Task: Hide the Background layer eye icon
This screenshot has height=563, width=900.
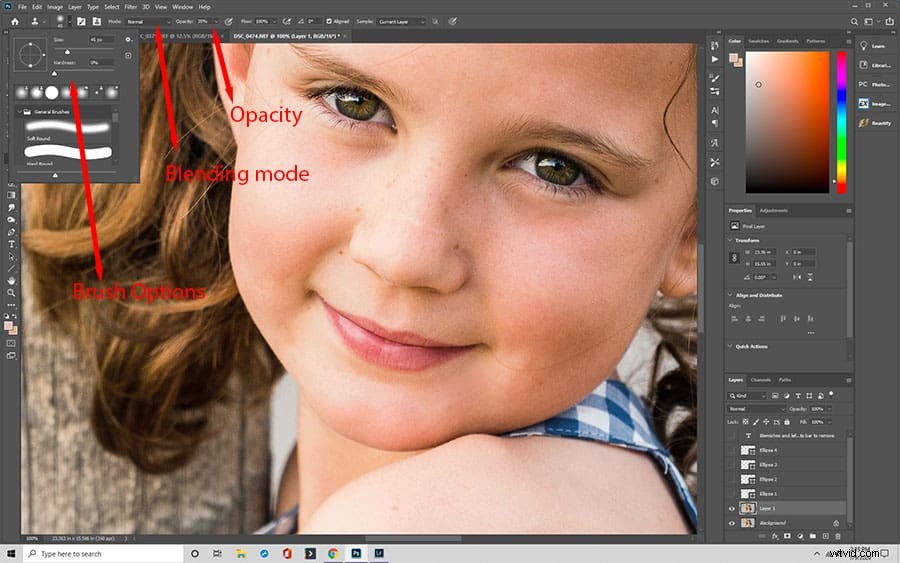Action: (731, 523)
